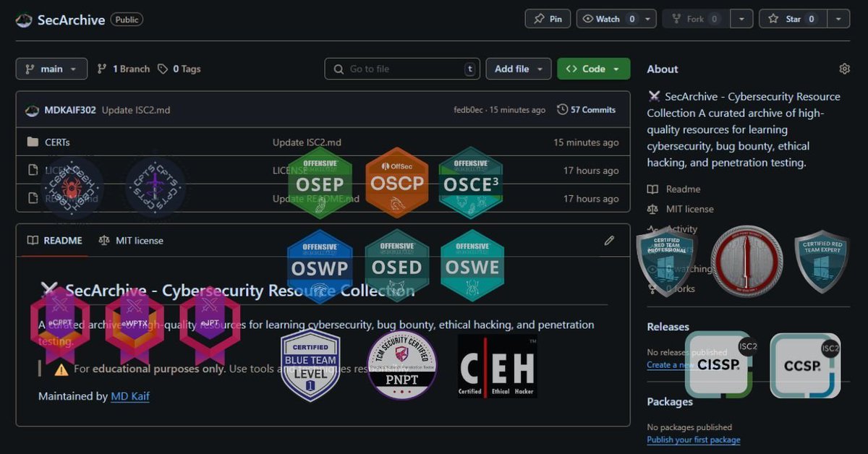This screenshot has height=454, width=868.
Task: Open the OSCE3 badge
Action: (x=471, y=182)
